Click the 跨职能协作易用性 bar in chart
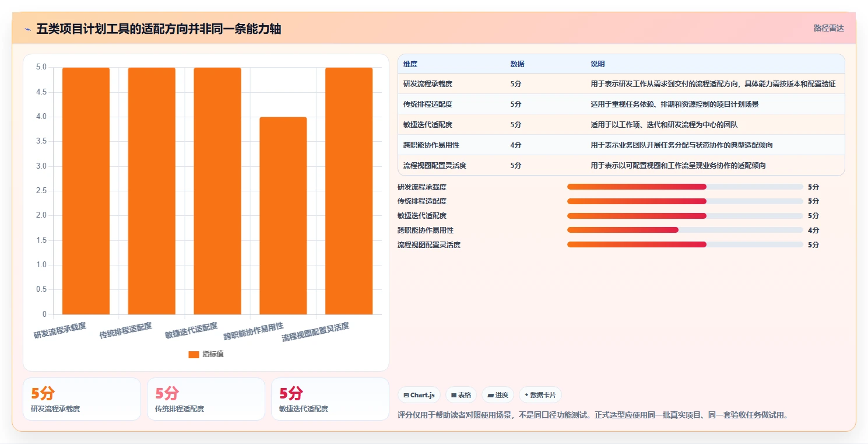This screenshot has width=868, height=444. tap(283, 216)
